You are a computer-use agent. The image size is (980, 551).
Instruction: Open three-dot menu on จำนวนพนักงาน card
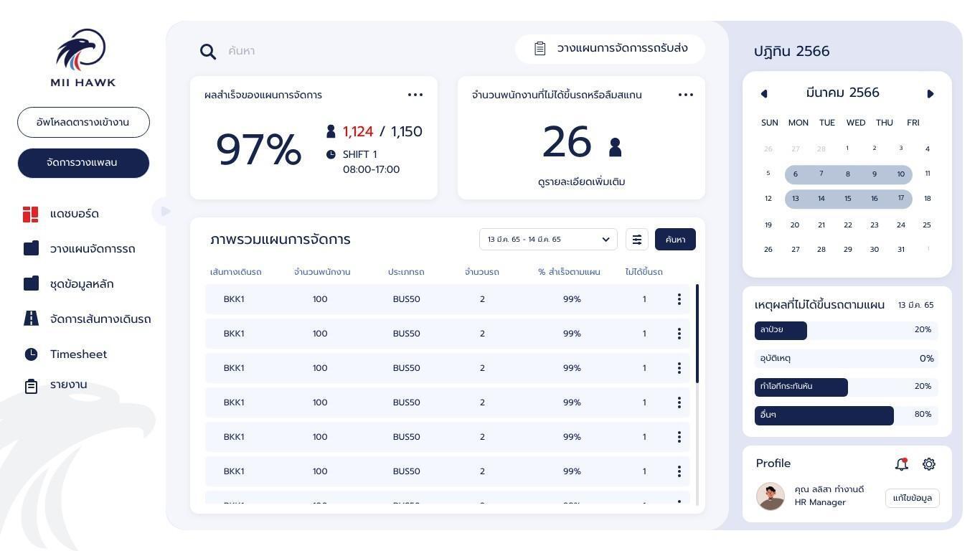coord(686,95)
